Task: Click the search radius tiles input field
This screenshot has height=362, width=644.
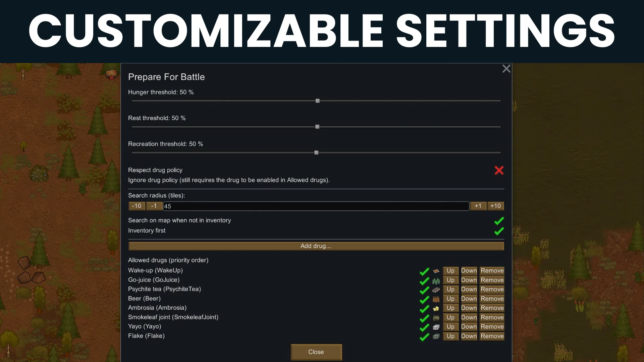Action: 316,206
